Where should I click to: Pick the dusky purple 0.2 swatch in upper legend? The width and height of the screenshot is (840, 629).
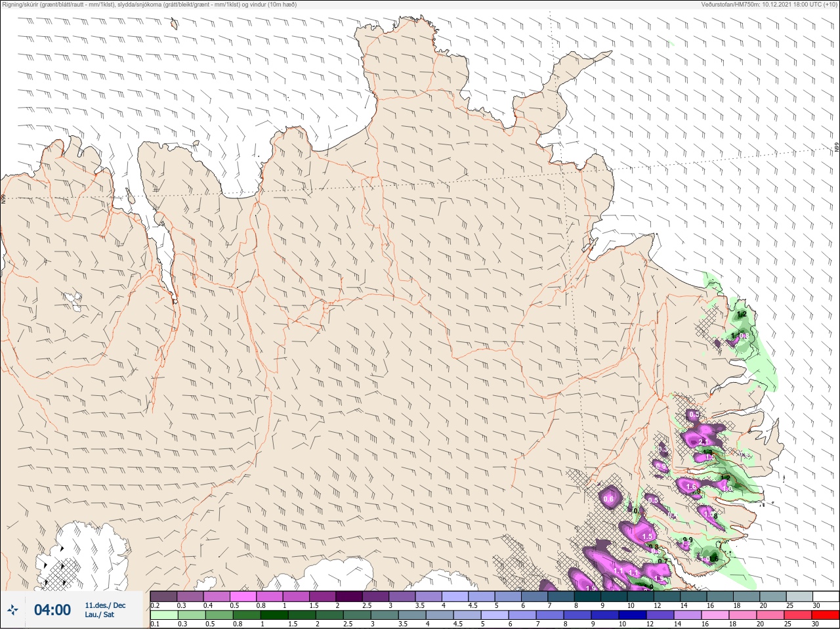163,596
